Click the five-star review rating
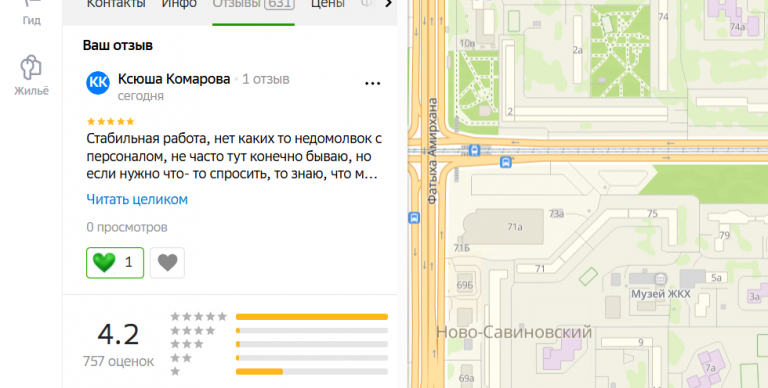 (110, 121)
